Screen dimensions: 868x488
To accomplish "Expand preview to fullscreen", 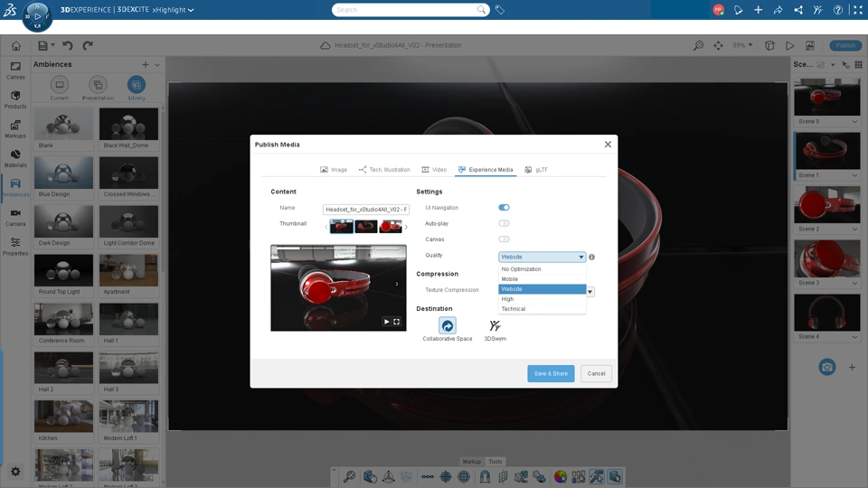I will click(x=396, y=322).
